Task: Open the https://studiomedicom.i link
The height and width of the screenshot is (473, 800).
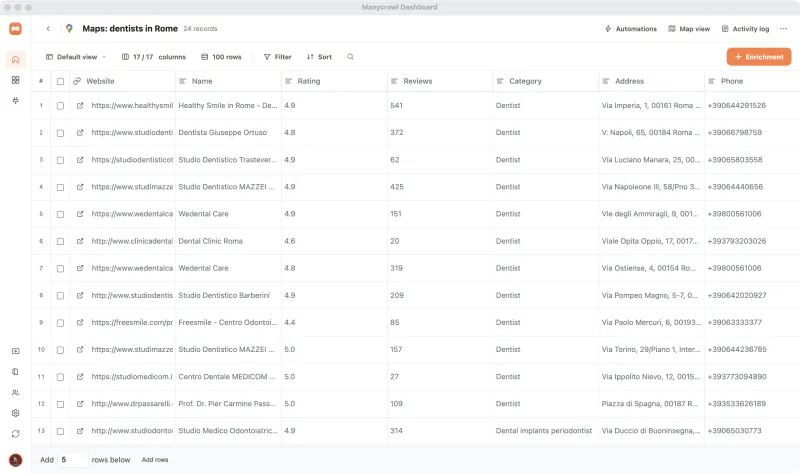Action: coord(132,377)
